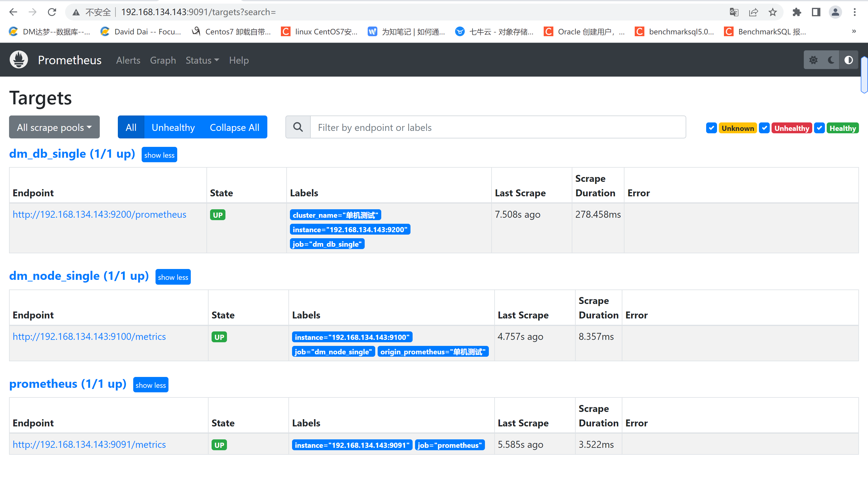Click the job="dm_db_single" label badge
Viewport: 868px width, 484px height.
tap(327, 244)
